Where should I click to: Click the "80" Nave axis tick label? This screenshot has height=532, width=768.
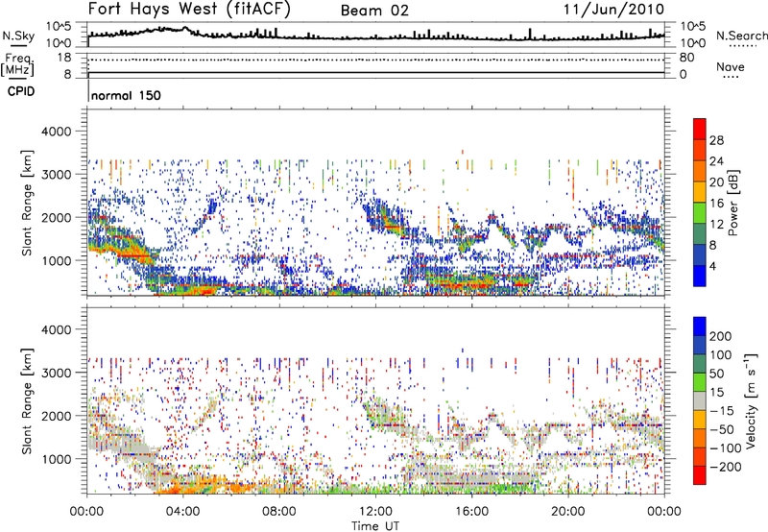coord(686,58)
